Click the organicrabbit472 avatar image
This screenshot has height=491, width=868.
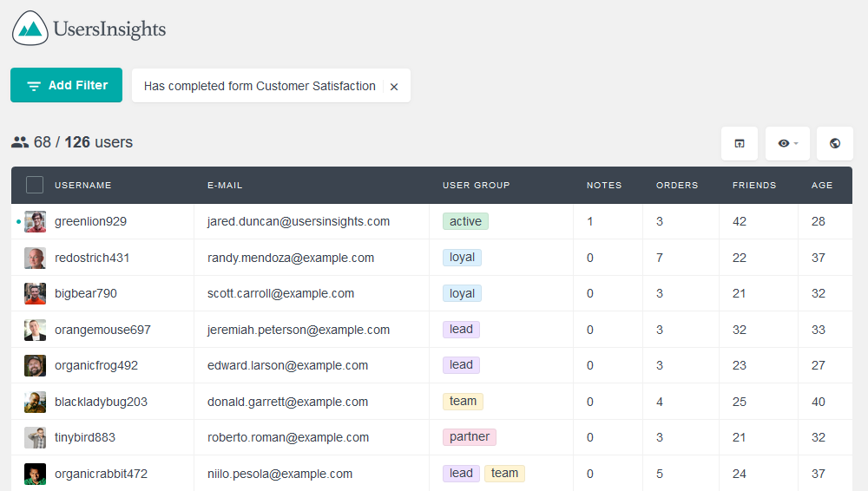[x=35, y=474]
